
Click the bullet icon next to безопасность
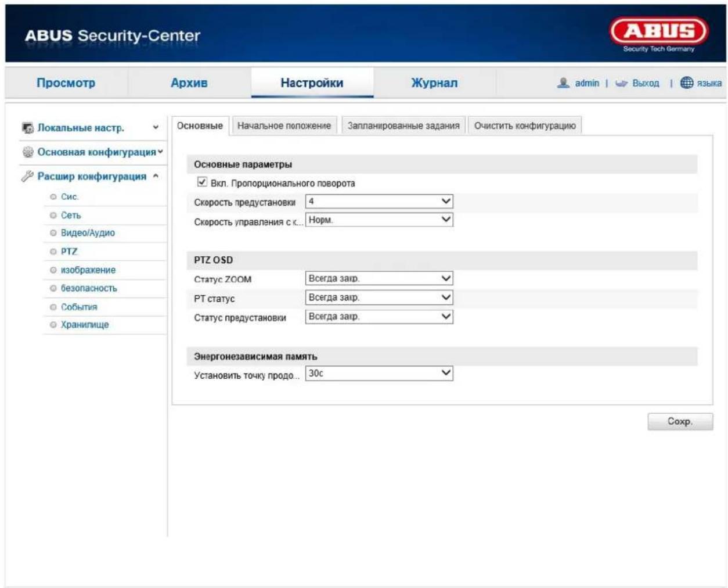point(53,288)
